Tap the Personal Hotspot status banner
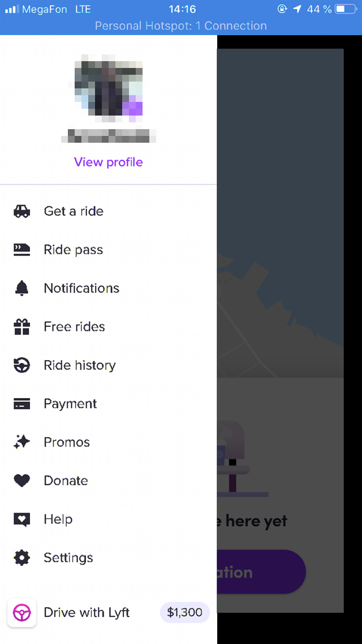 [x=181, y=26]
